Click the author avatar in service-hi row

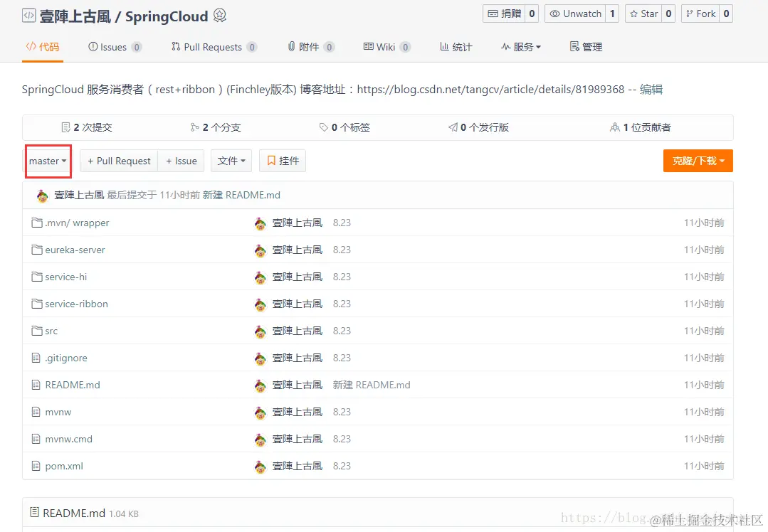tap(260, 277)
